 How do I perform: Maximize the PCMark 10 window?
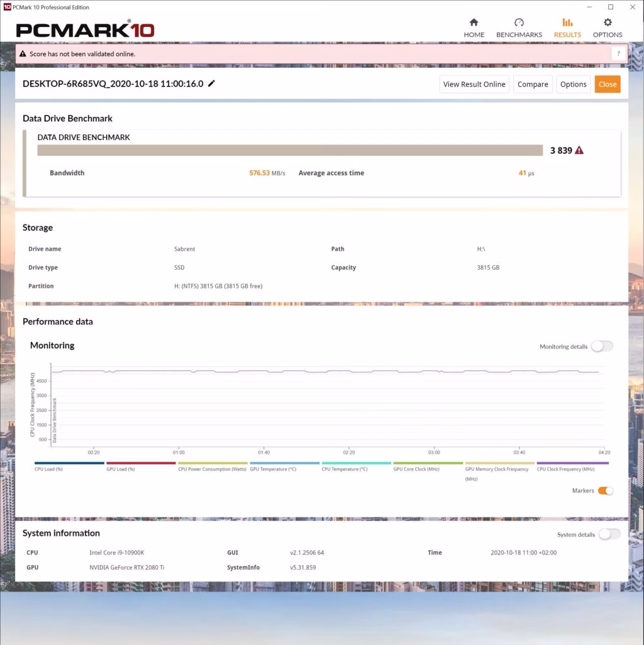coord(611,7)
